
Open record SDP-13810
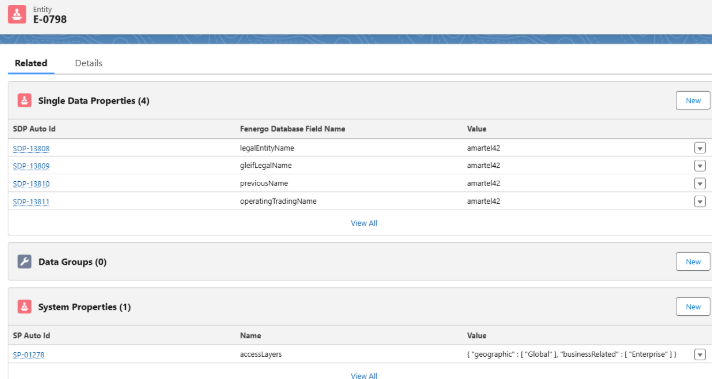pyautogui.click(x=31, y=184)
